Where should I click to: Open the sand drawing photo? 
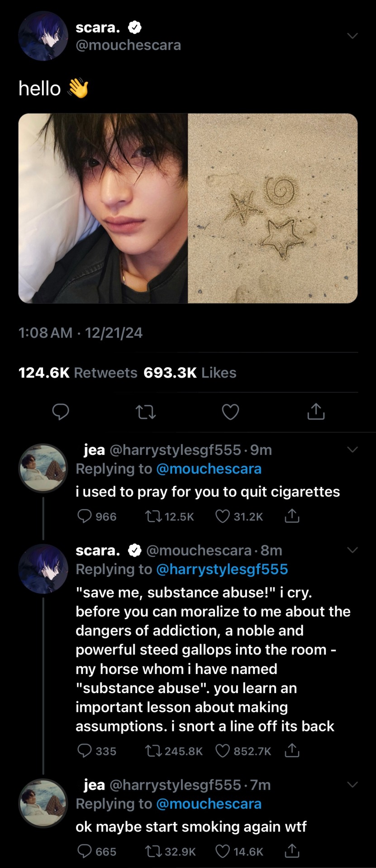[x=272, y=208]
